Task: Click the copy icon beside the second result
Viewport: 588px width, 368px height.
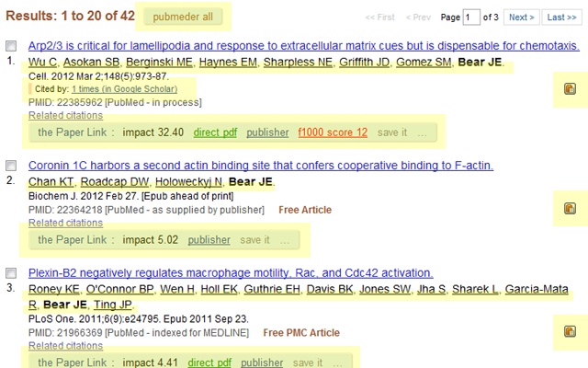Action: point(570,208)
